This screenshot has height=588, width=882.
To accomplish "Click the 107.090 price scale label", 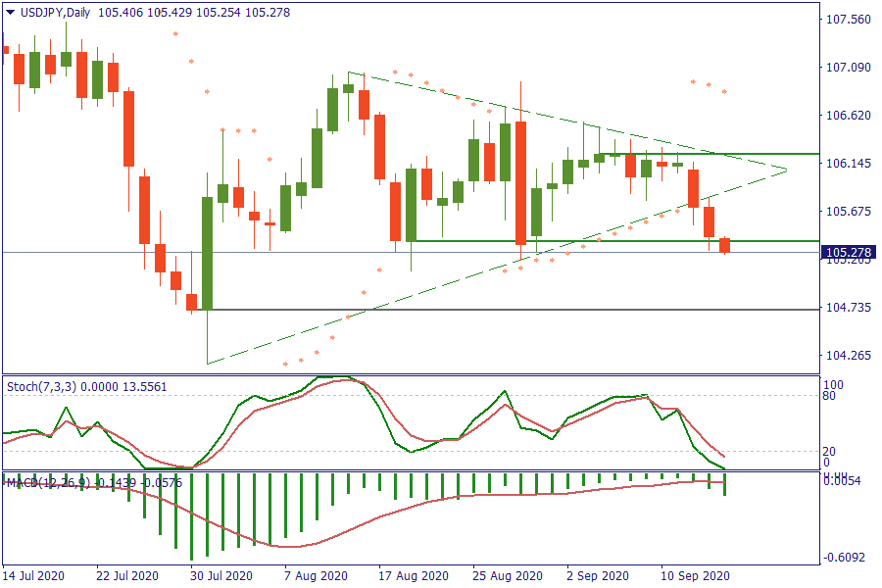I will point(848,68).
